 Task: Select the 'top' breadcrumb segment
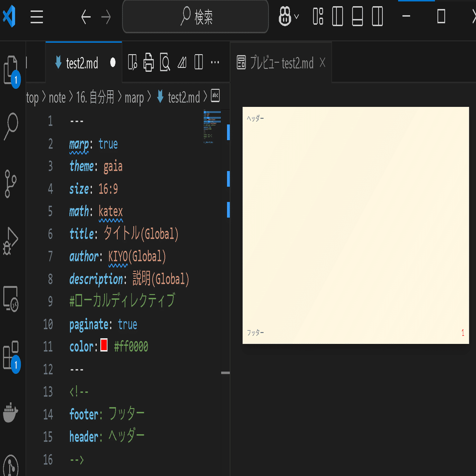(32, 97)
